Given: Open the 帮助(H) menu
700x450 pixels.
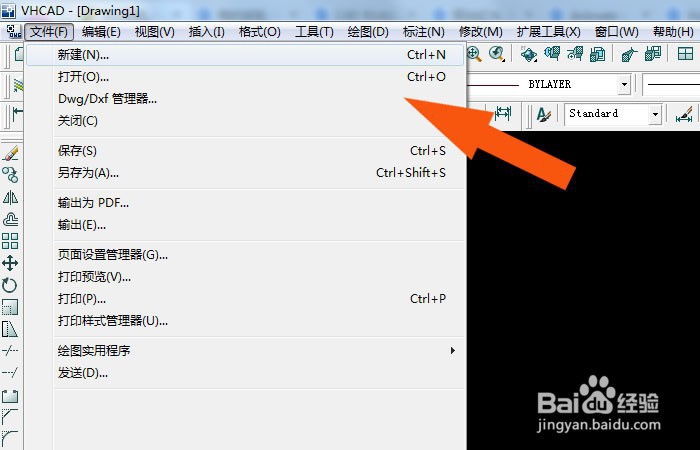Looking at the screenshot, I should pyautogui.click(x=673, y=32).
